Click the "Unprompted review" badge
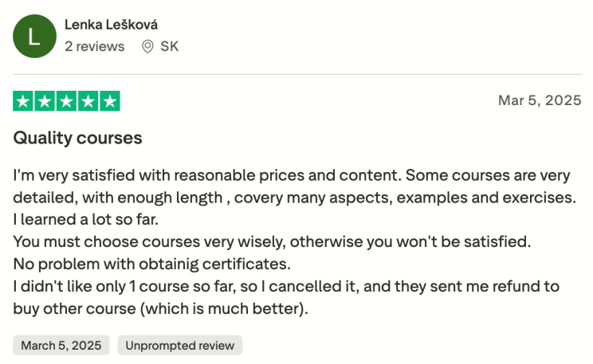The height and width of the screenshot is (364, 593). pos(179,345)
